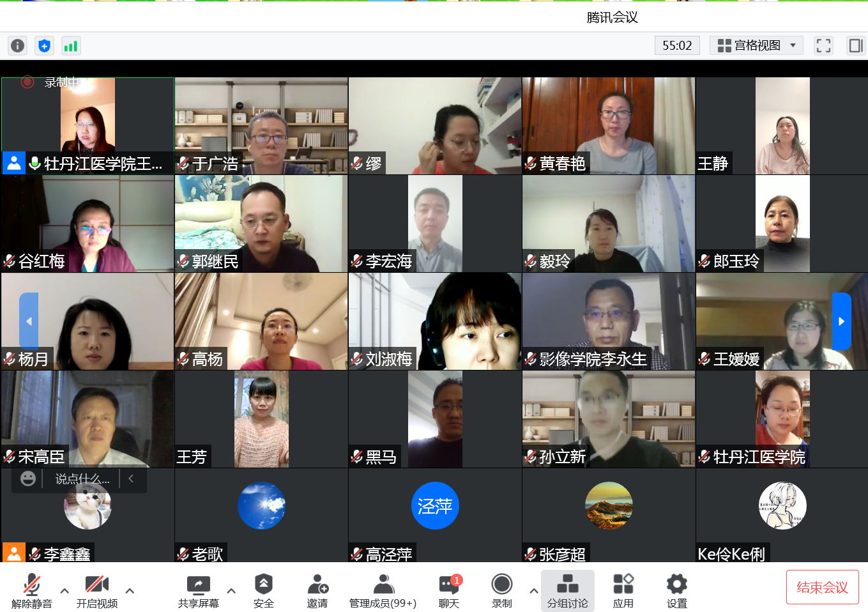Select 于广浩's video tile
The image size is (868, 612).
pyautogui.click(x=261, y=126)
